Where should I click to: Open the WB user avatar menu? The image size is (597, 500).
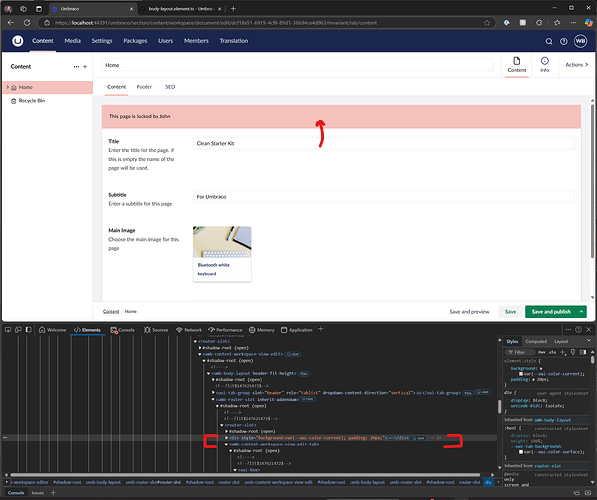coord(580,41)
